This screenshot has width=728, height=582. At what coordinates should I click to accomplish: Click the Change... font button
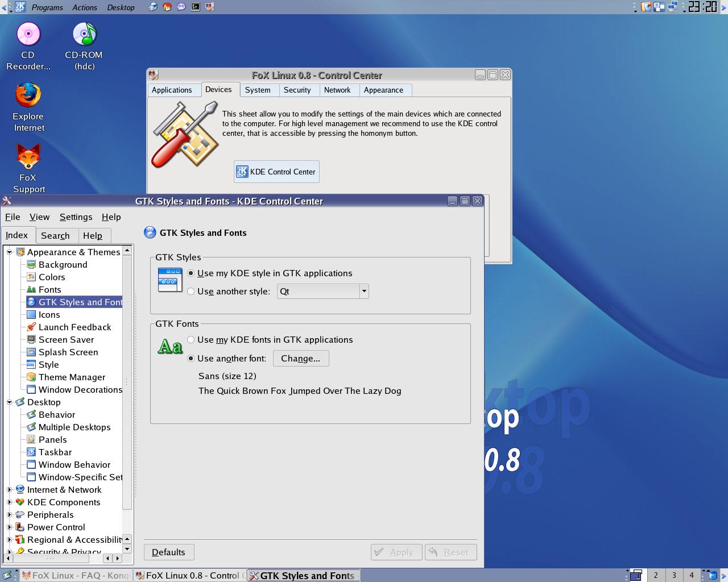[301, 359]
